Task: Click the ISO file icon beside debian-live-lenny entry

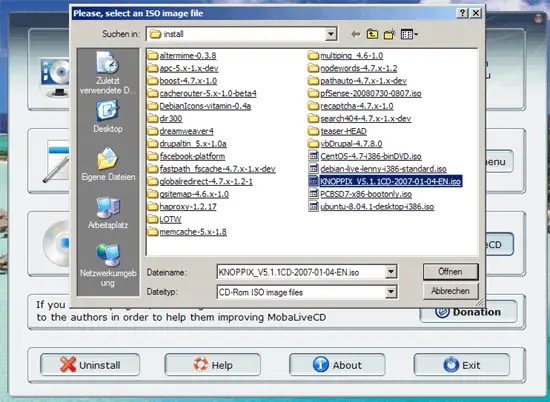Action: (313, 169)
